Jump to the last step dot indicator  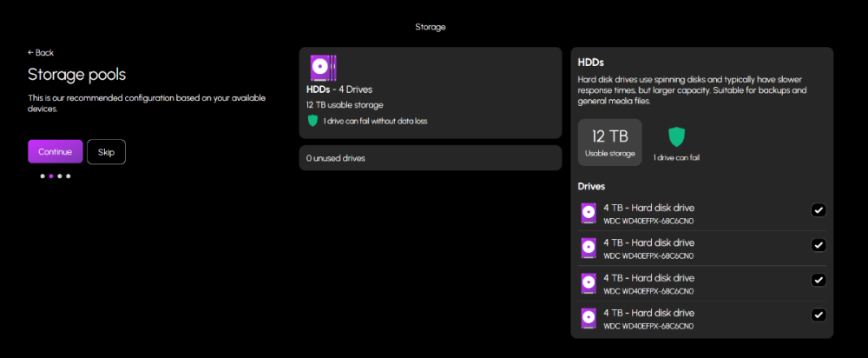(x=69, y=176)
